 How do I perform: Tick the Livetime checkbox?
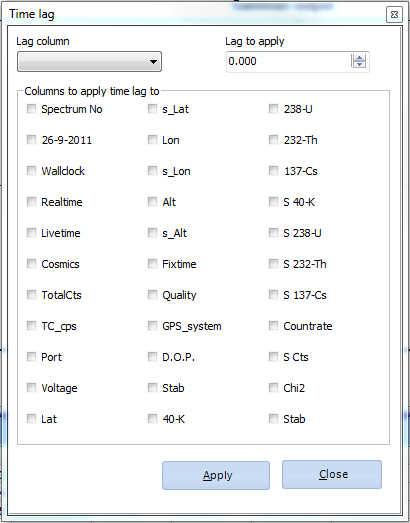[31, 232]
